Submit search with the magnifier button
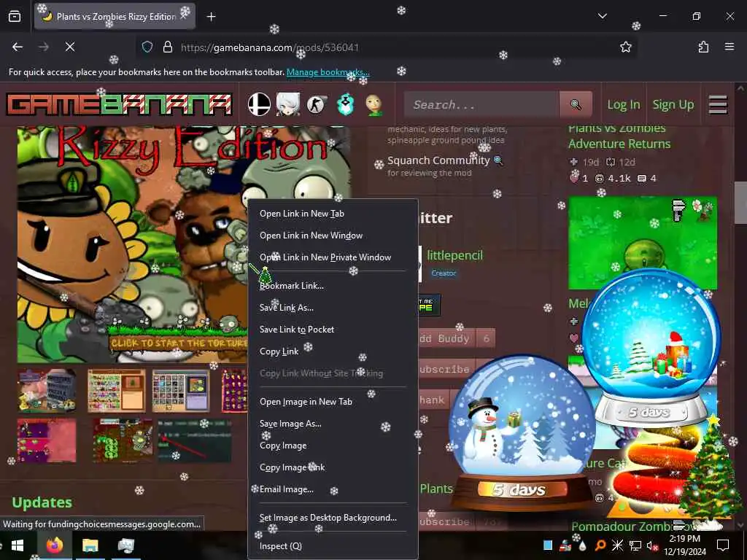747x560 pixels. [576, 104]
